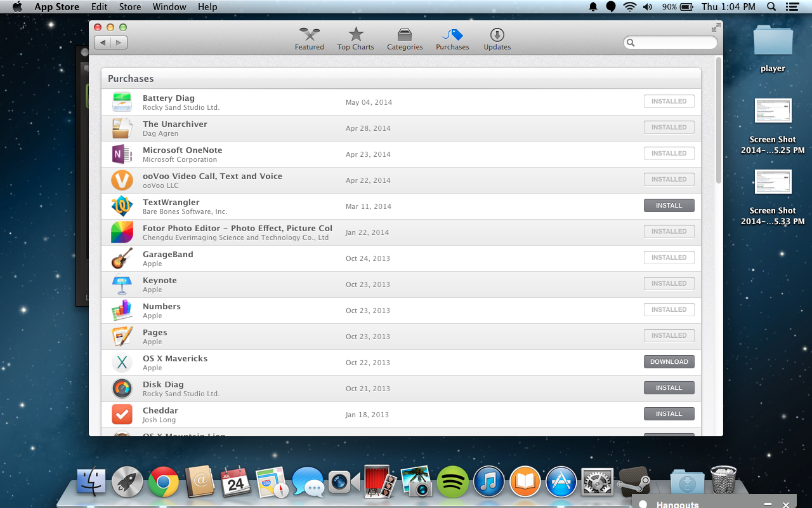The width and height of the screenshot is (812, 508).
Task: Go forward with the right arrow button
Action: (x=119, y=43)
